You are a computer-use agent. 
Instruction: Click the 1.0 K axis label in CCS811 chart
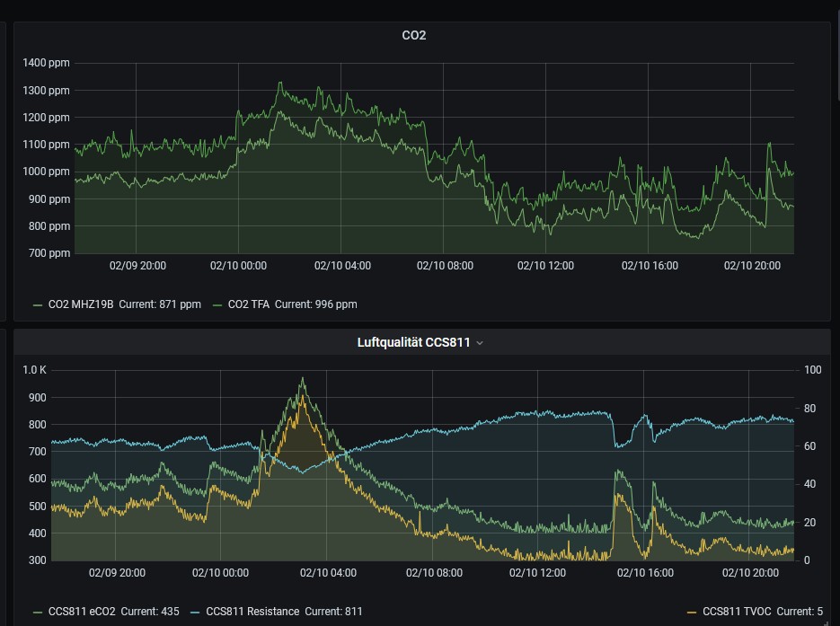coord(34,370)
